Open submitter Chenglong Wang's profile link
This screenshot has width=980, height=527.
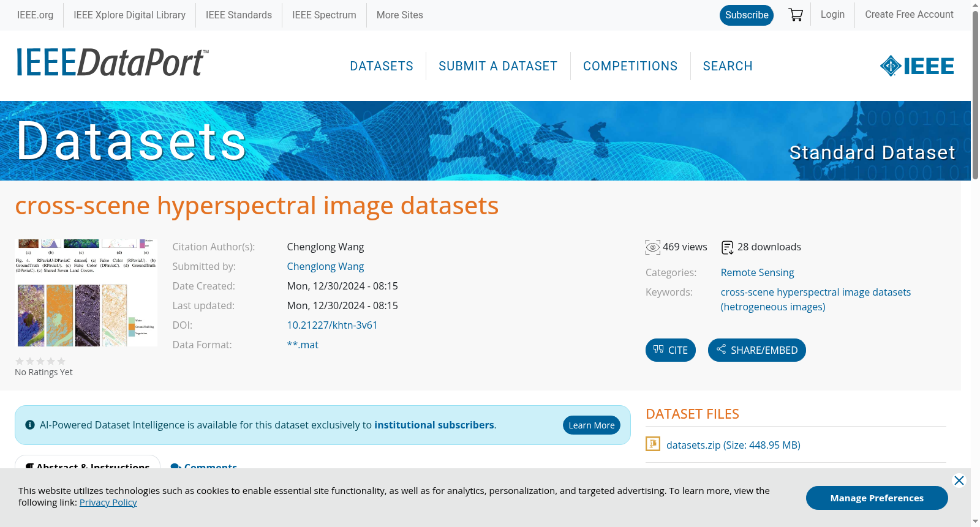click(x=325, y=267)
